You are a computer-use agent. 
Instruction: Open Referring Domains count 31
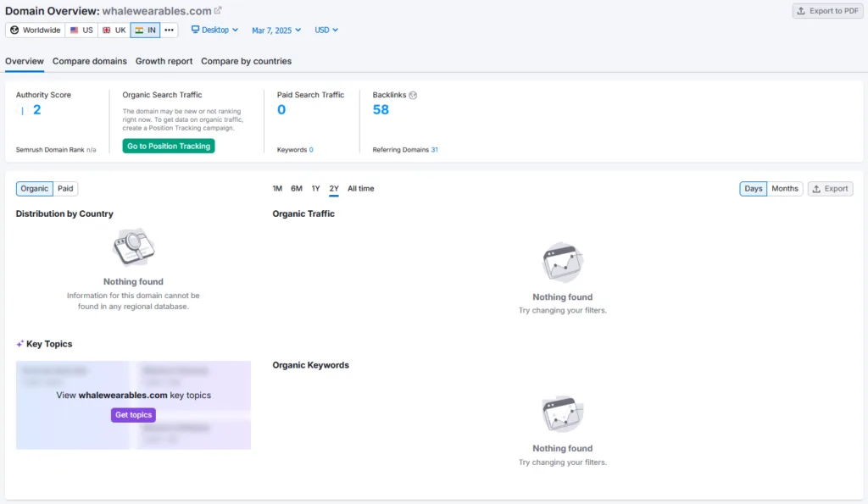(x=435, y=150)
